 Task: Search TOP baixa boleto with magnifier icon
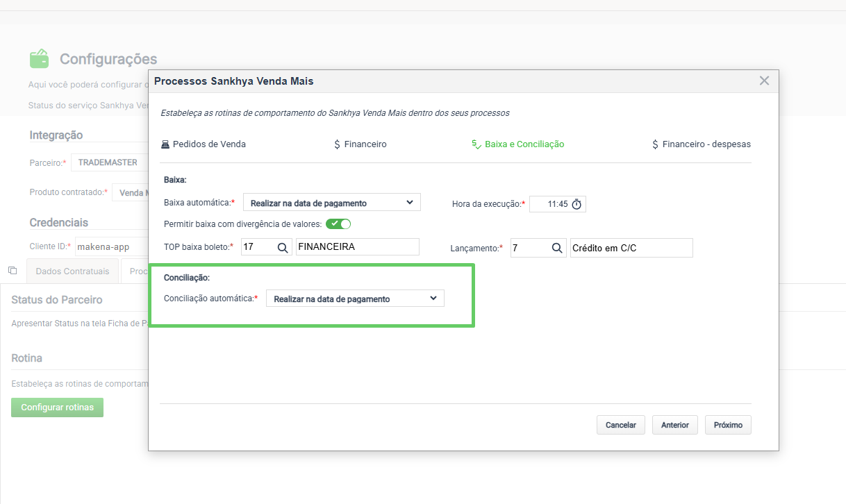point(283,247)
